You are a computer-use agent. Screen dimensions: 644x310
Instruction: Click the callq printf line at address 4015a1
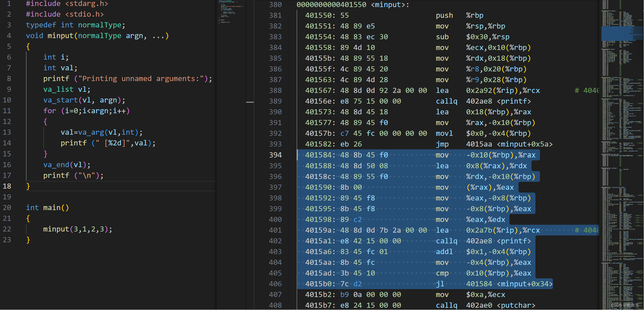(418, 241)
